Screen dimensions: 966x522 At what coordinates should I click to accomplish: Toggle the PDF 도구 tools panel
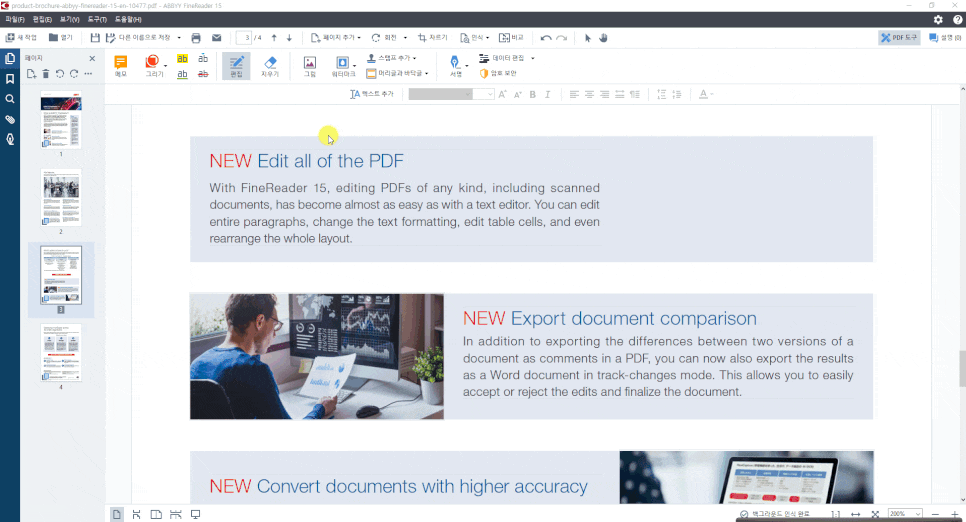click(899, 38)
